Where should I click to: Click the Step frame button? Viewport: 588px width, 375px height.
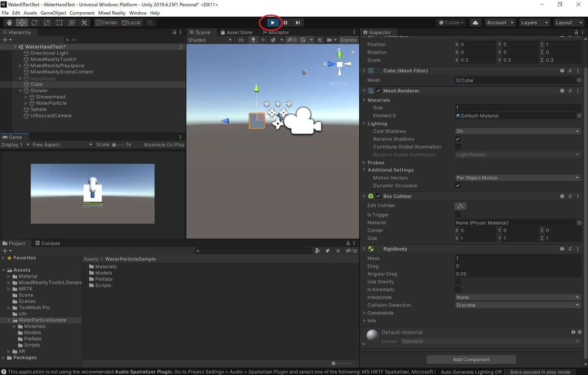(297, 23)
